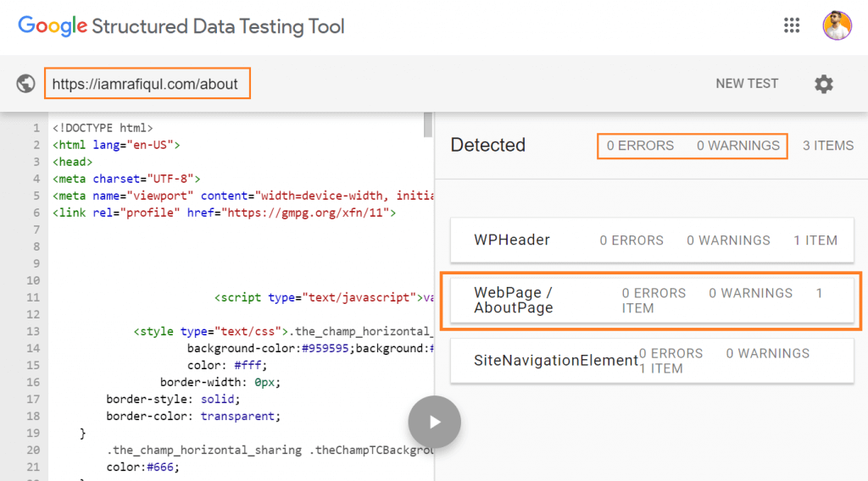Click the <head> tag line
The image size is (868, 481).
point(73,162)
